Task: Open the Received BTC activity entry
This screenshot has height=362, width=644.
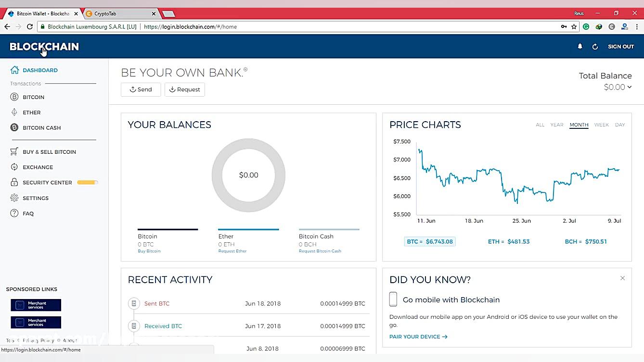Action: (249, 326)
